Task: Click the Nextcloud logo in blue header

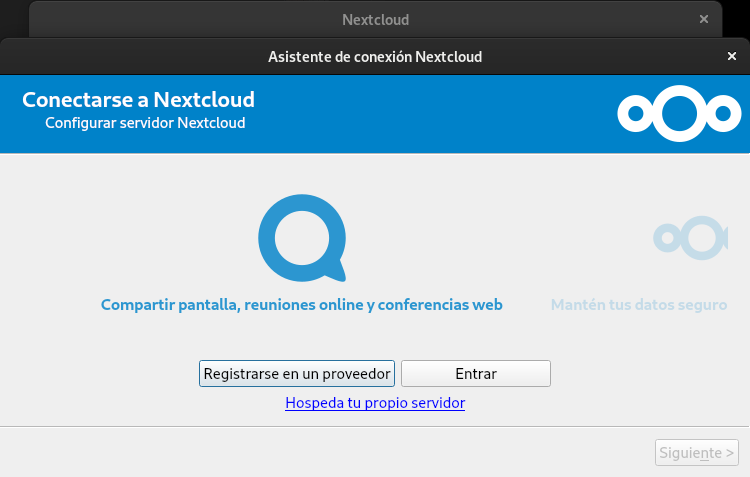Action: coord(679,113)
